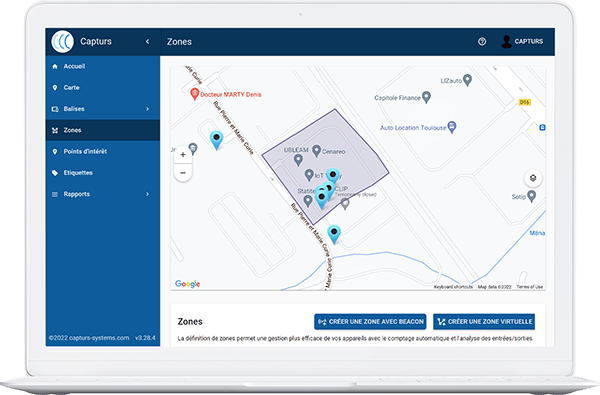Click Créer une zone avec beacon
The height and width of the screenshot is (395, 600).
tap(370, 322)
